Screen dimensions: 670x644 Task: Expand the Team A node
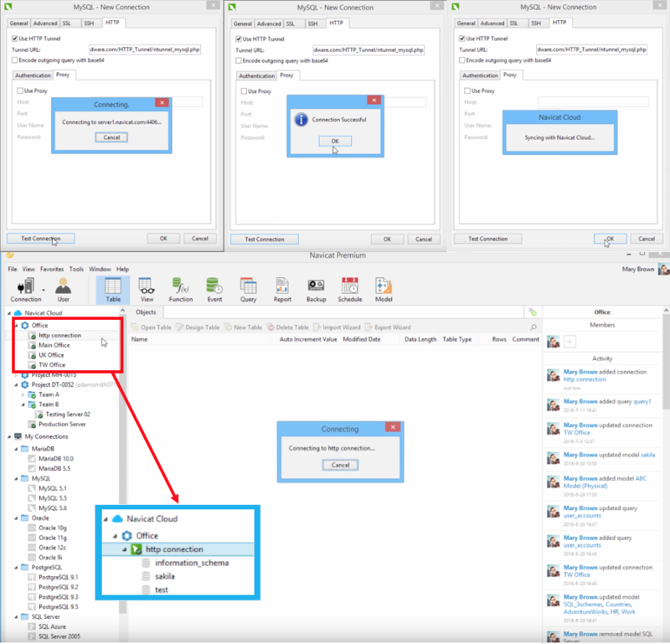coord(23,395)
